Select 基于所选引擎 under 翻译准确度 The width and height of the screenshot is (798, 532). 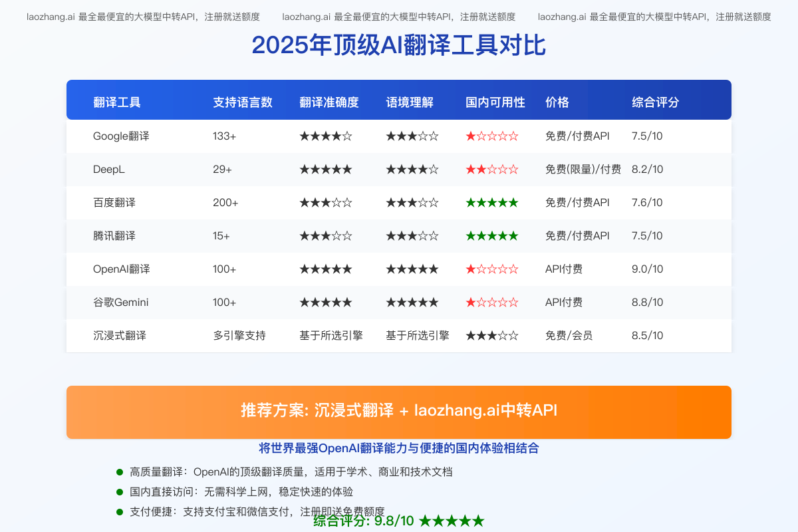pyautogui.click(x=331, y=336)
